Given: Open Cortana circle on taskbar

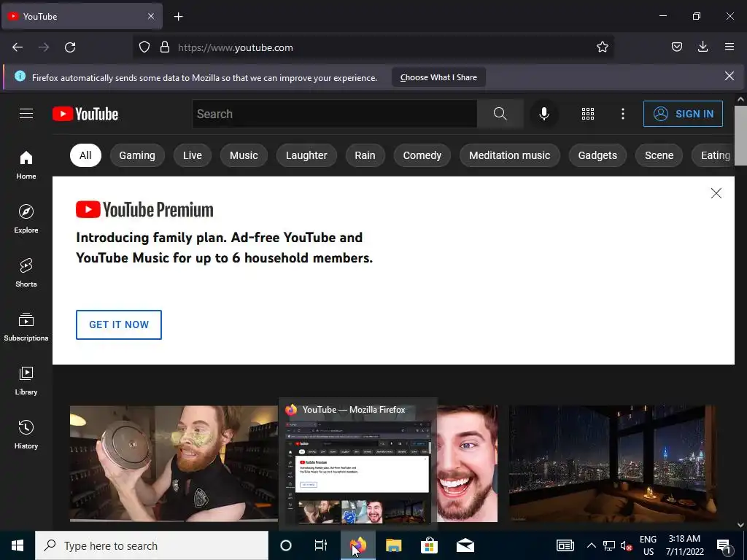Looking at the screenshot, I should pyautogui.click(x=286, y=545).
